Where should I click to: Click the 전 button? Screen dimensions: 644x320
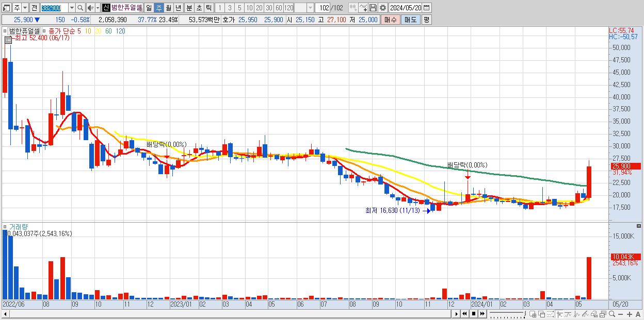(34, 8)
